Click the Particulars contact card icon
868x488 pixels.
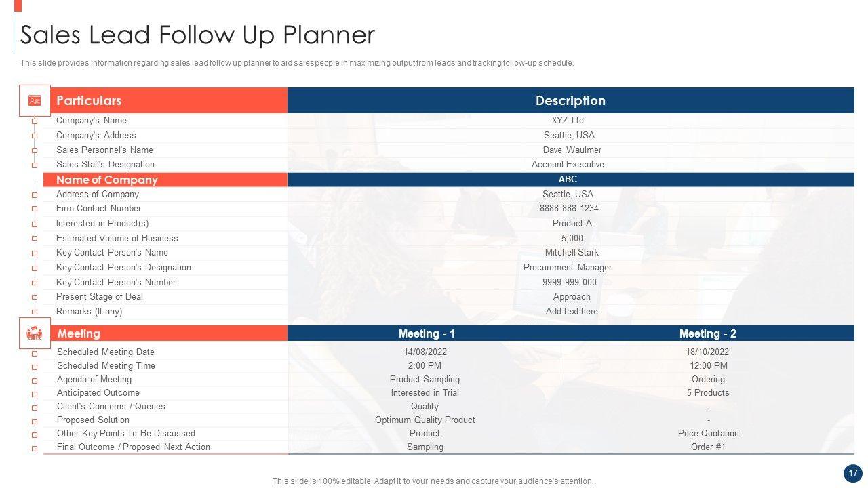(x=35, y=100)
